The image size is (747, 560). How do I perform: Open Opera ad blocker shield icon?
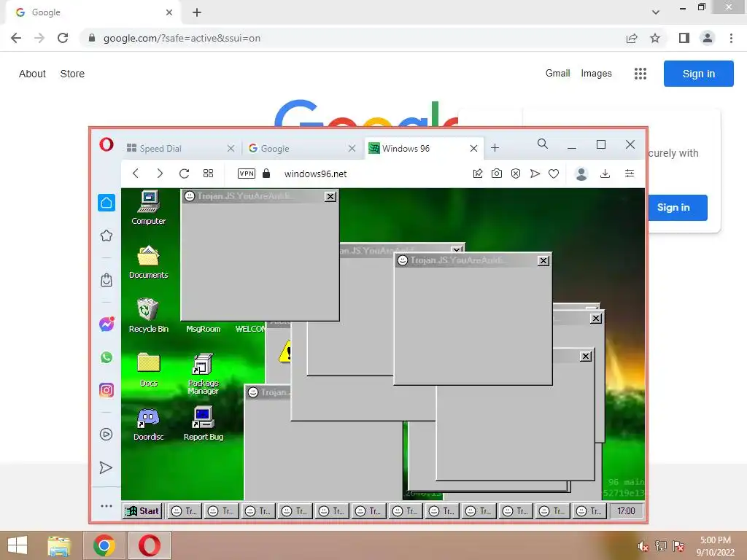point(516,174)
